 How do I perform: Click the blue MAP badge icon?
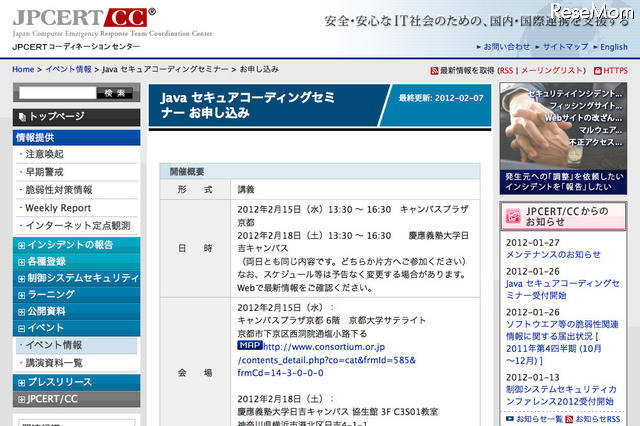249,346
